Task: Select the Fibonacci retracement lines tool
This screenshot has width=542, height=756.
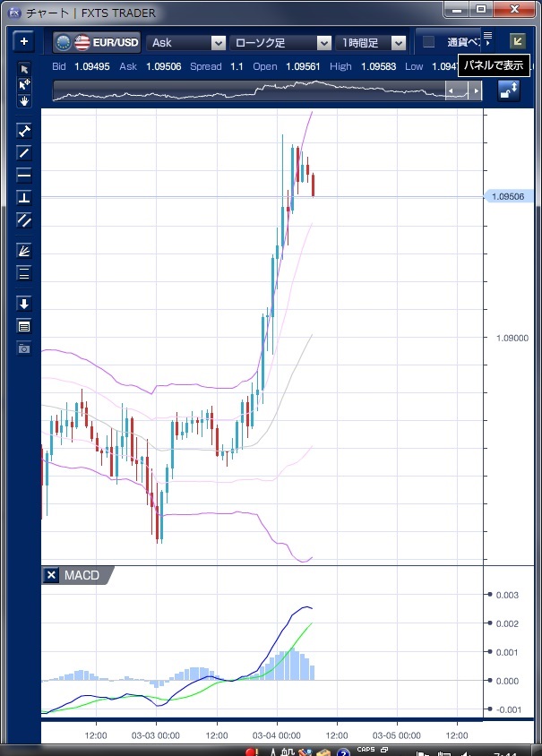Action: (24, 273)
